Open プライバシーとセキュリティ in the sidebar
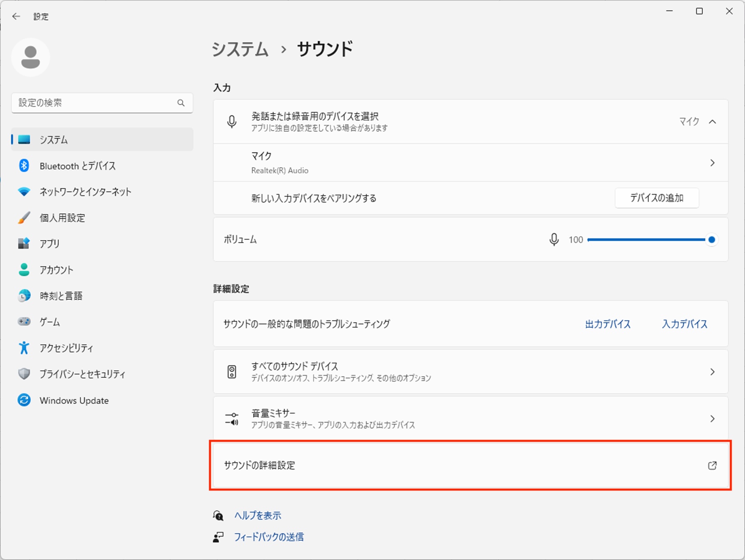This screenshot has height=560, width=745. pos(82,374)
